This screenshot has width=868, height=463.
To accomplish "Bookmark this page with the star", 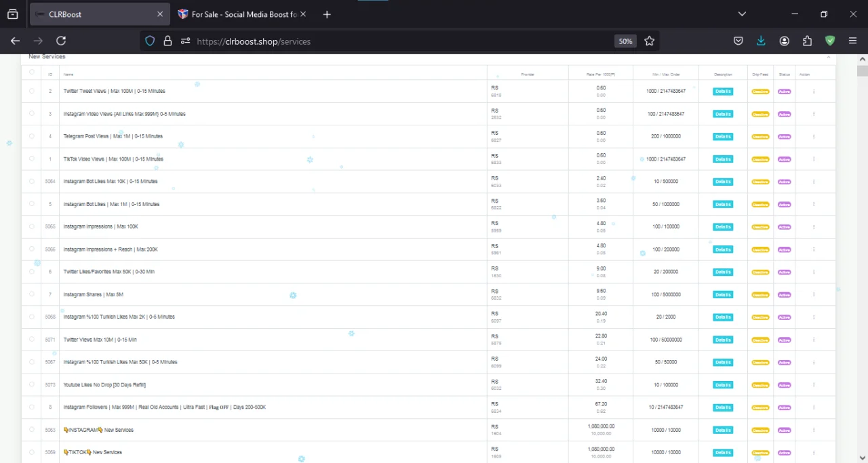I will (x=649, y=41).
